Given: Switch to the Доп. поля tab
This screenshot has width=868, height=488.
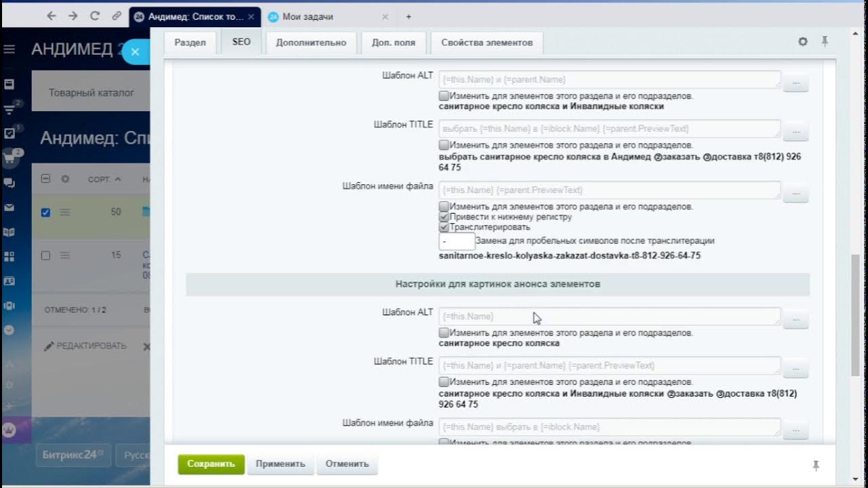Looking at the screenshot, I should 393,42.
